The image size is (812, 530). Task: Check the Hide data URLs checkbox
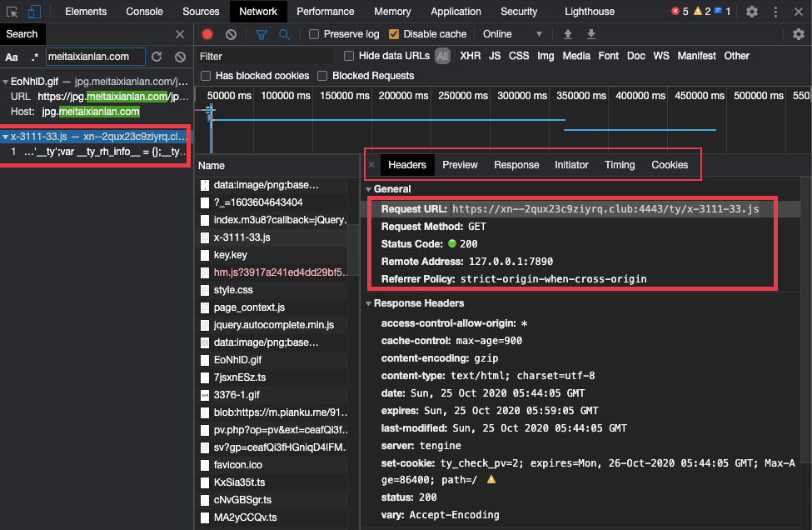tap(349, 56)
